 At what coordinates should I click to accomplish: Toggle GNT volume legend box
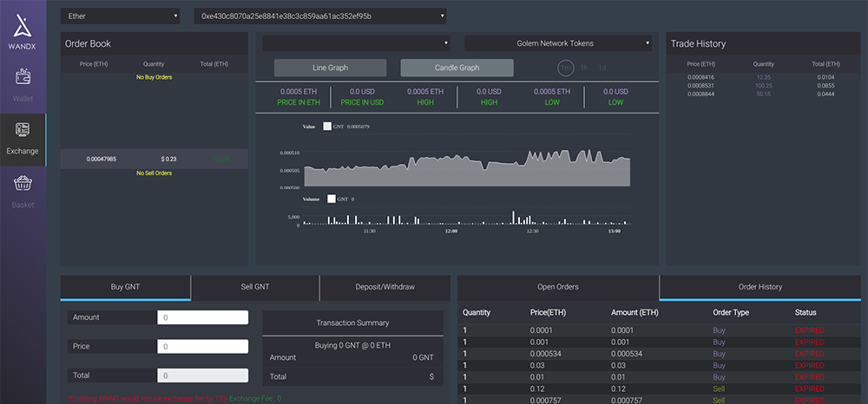coord(332,199)
